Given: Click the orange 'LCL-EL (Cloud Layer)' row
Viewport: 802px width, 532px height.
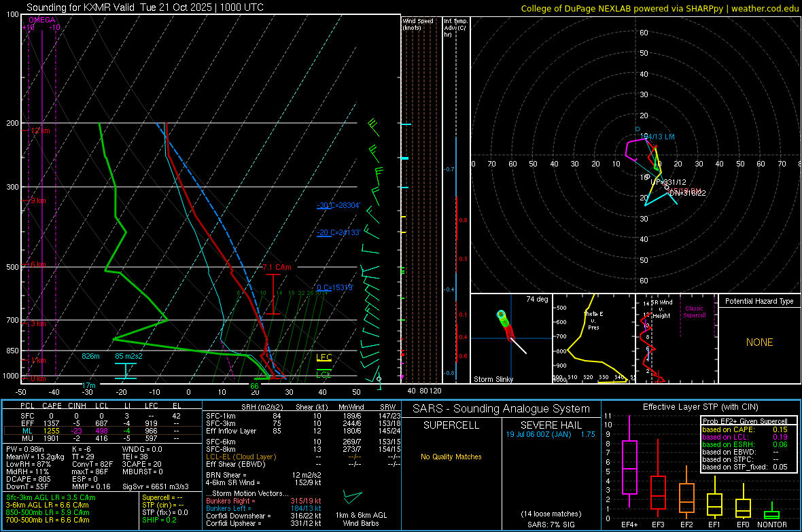Looking at the screenshot, I should [x=241, y=457].
